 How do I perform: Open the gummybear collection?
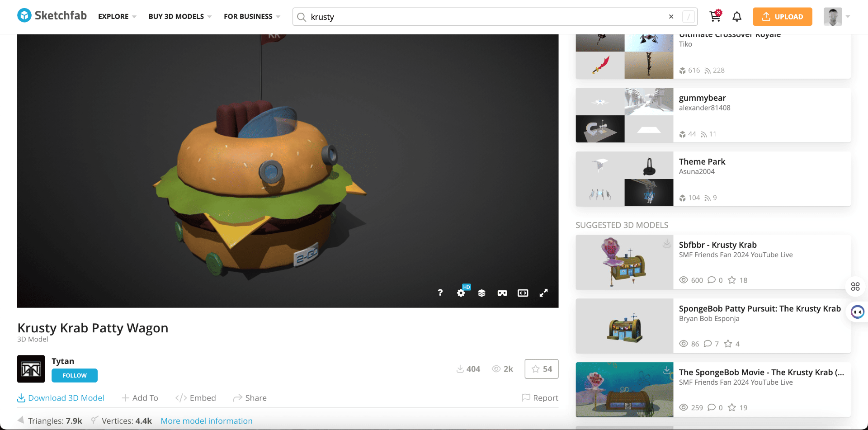pyautogui.click(x=702, y=98)
